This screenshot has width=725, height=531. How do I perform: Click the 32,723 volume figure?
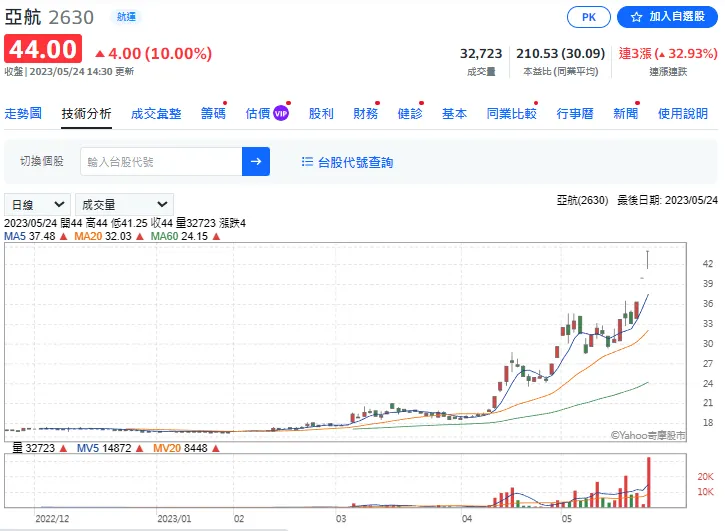click(481, 54)
